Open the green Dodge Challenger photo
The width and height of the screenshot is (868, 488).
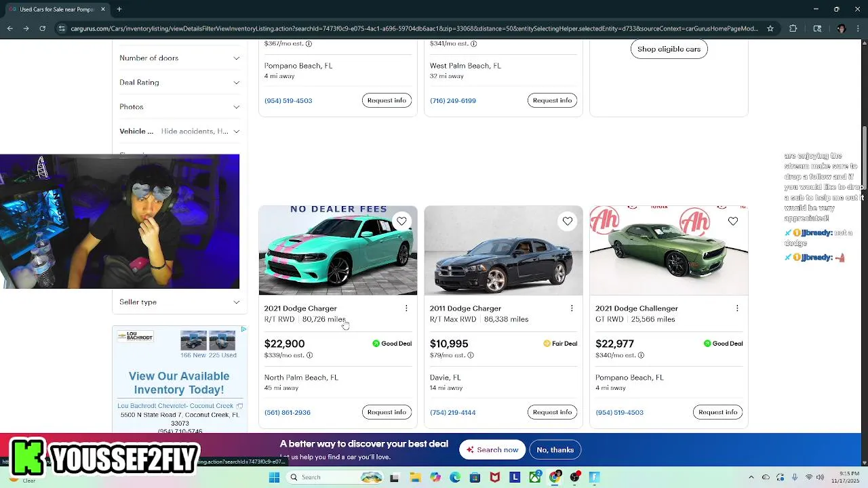pyautogui.click(x=669, y=251)
